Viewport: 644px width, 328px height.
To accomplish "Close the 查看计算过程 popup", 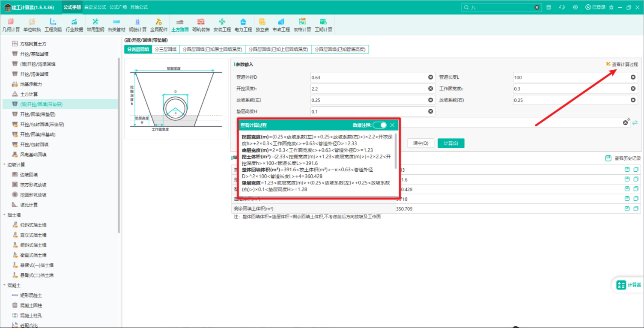I will coord(392,125).
